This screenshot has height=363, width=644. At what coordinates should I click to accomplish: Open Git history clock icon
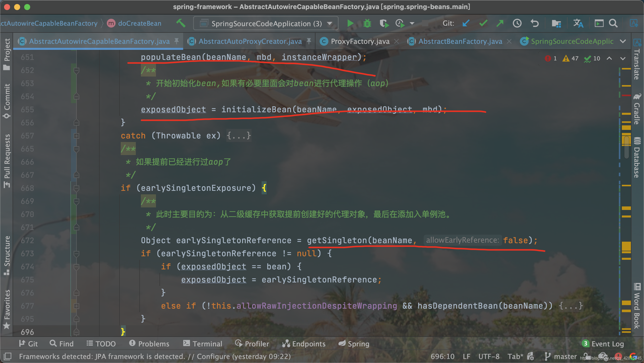(517, 23)
